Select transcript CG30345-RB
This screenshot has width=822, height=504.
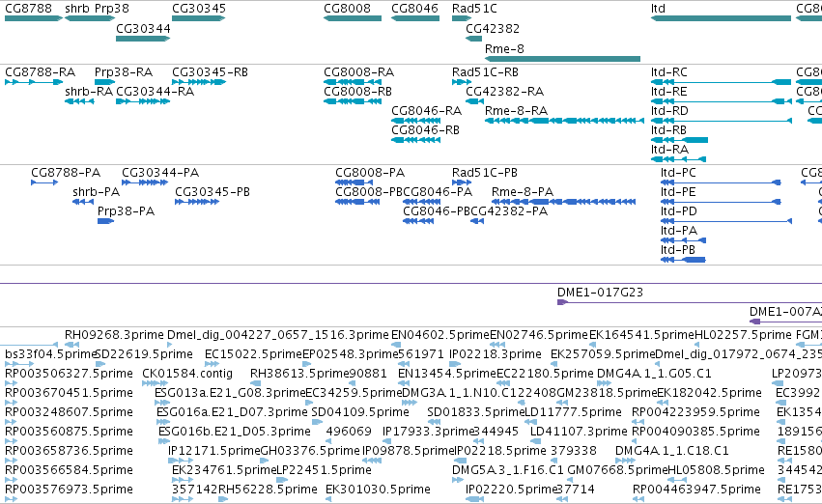coord(199,82)
